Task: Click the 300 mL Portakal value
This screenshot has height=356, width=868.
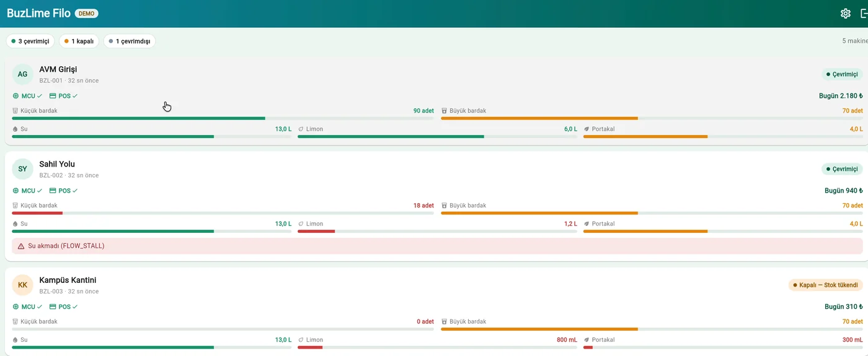Action: click(x=852, y=340)
